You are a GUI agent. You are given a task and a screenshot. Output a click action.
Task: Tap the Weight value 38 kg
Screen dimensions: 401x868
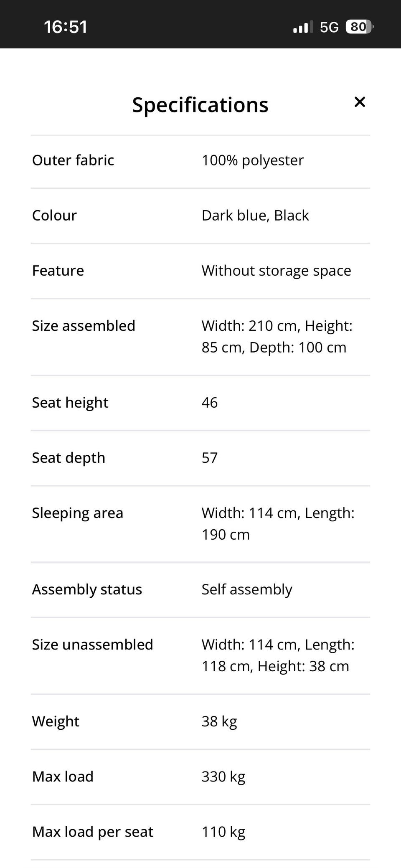coord(219,721)
